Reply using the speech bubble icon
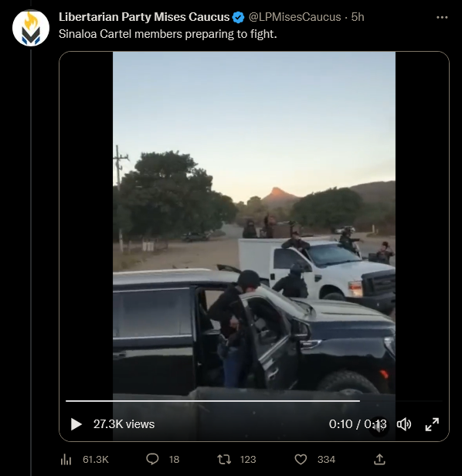The image size is (462, 476). tap(152, 459)
